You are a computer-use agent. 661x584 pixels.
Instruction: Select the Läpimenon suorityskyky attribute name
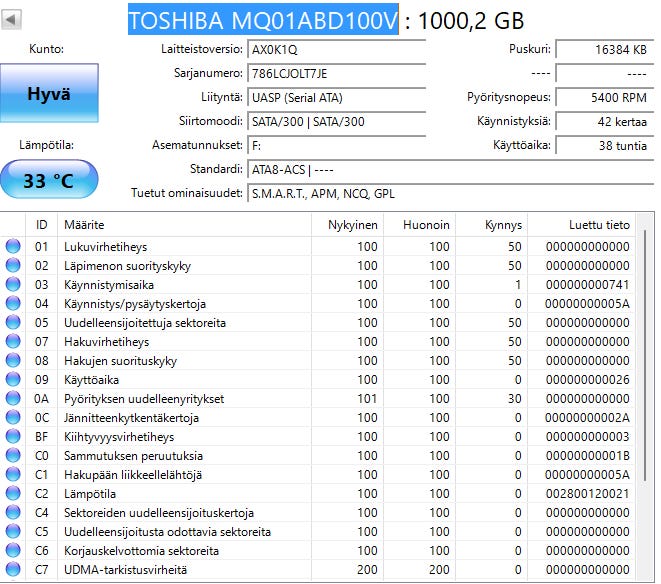127,266
